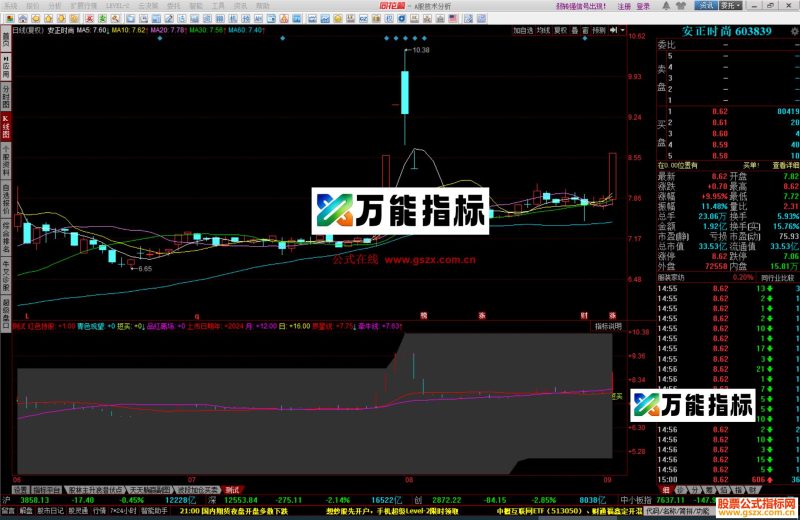This screenshot has width=800, height=520.
Task: Click the shirt skin icon in title bar
Action: pyautogui.click(x=681, y=6)
